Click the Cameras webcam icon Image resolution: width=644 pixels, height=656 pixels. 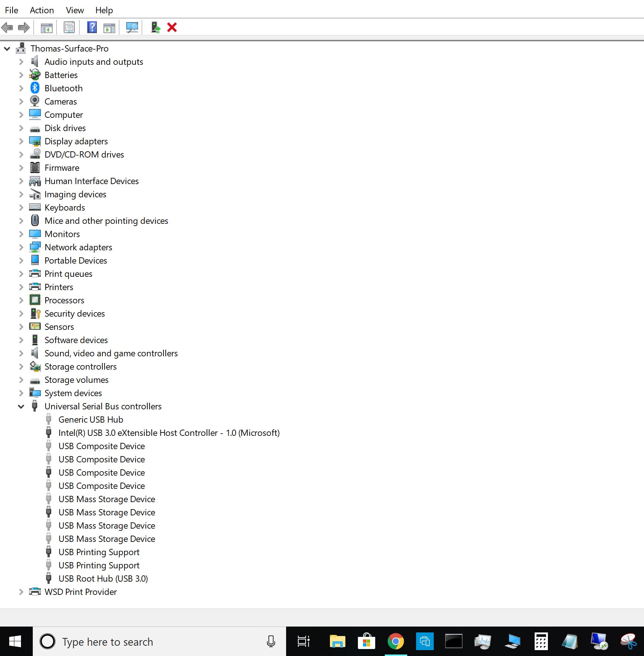tap(35, 101)
